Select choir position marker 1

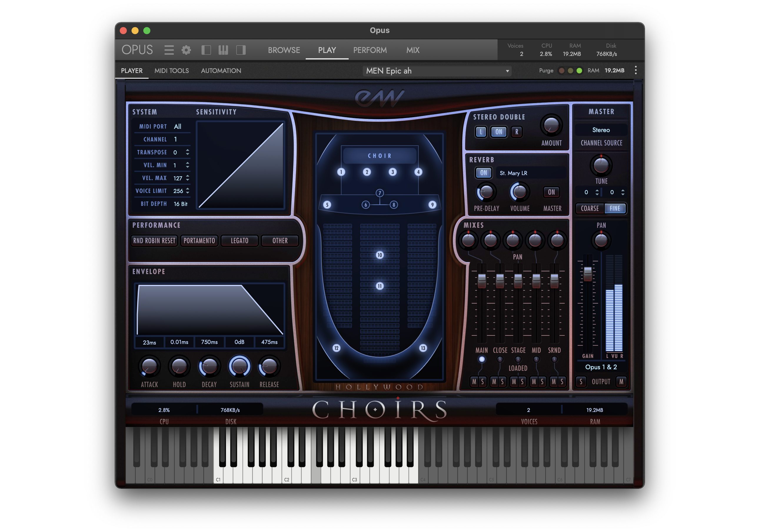tap(341, 172)
